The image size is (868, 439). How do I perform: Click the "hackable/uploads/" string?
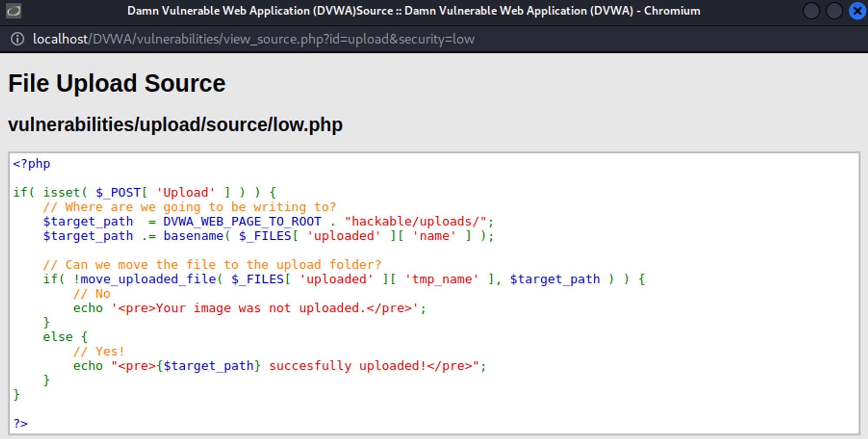[415, 221]
